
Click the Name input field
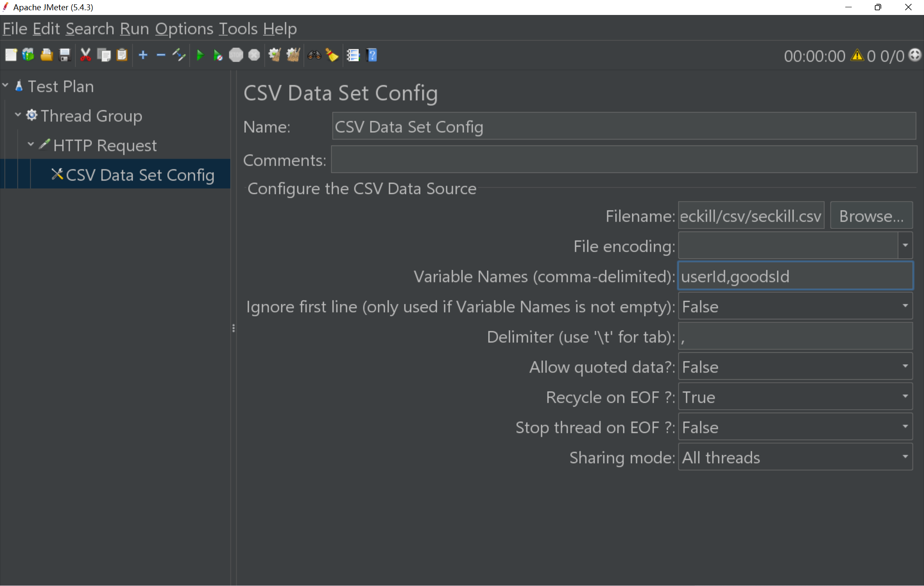(624, 126)
